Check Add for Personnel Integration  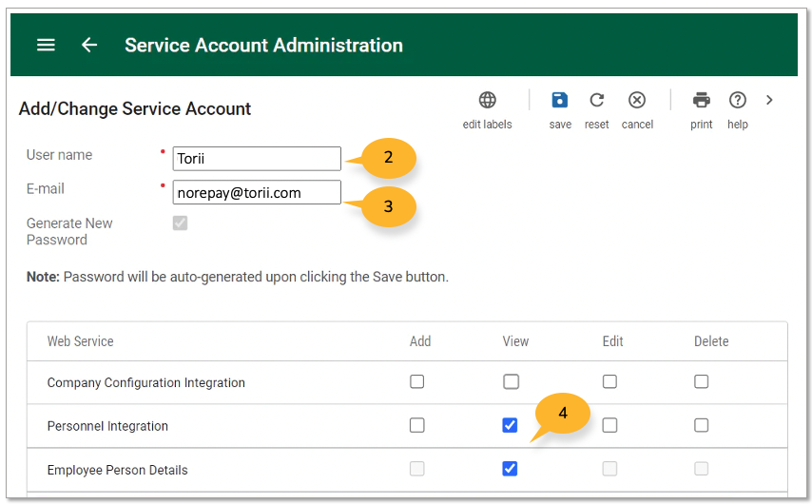coord(416,425)
